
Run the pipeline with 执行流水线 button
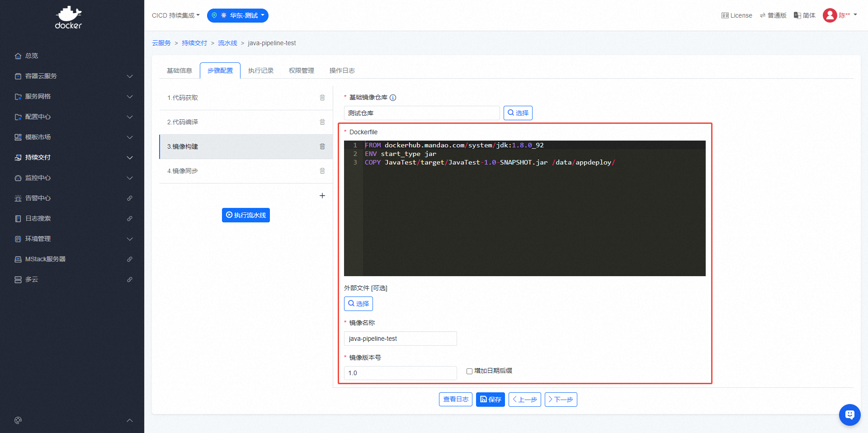click(x=246, y=215)
